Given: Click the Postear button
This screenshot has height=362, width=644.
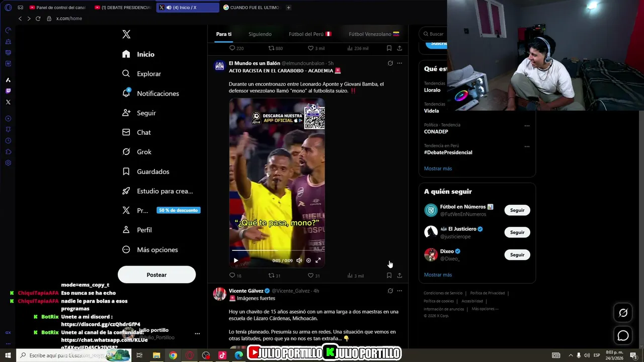Looking at the screenshot, I should (x=156, y=275).
